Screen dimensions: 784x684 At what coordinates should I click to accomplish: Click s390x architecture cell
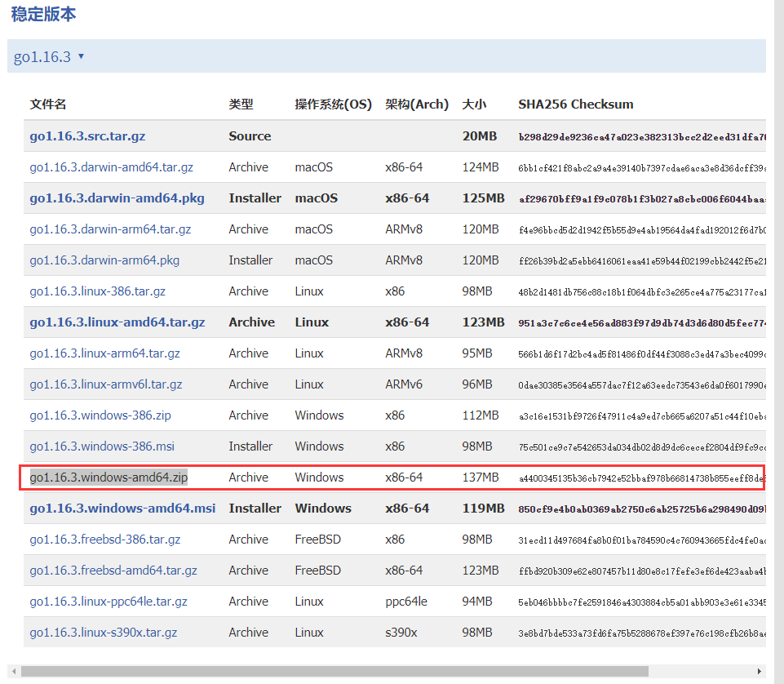[401, 633]
